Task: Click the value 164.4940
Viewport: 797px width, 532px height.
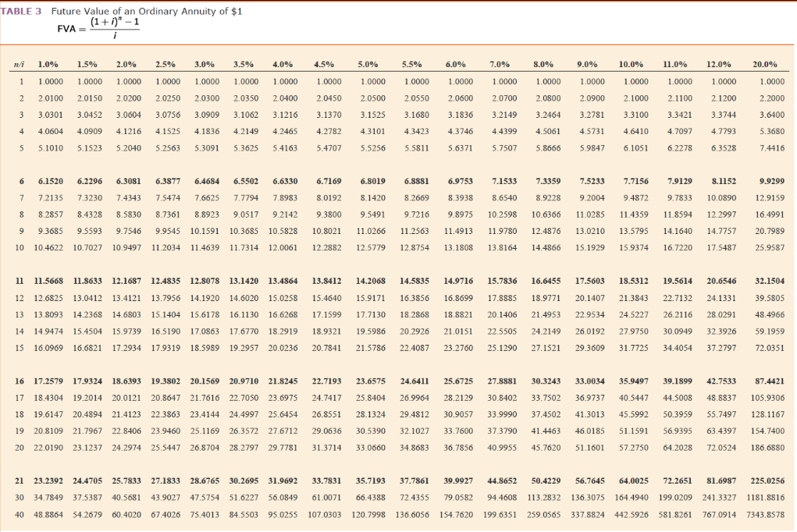Action: click(632, 498)
